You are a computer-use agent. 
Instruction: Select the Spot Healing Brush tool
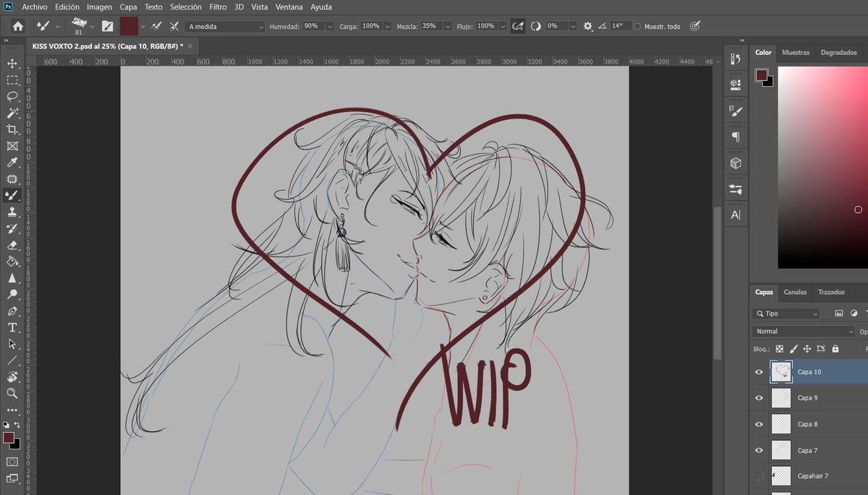[12, 178]
